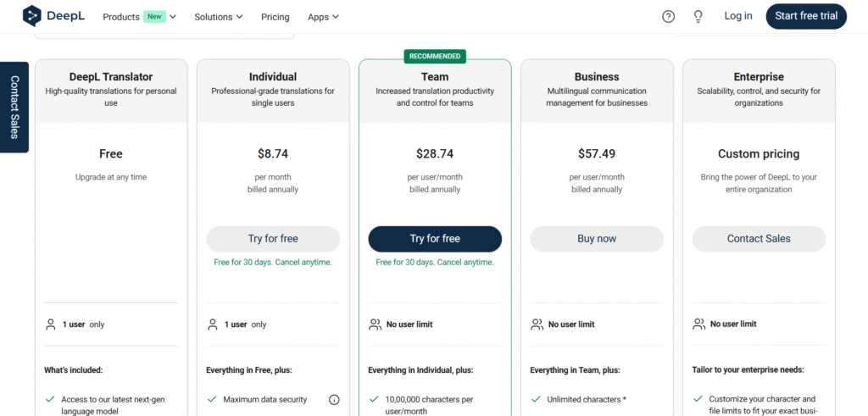The width and height of the screenshot is (868, 416).
Task: Click Free for 30 days note under Individual
Action: point(273,262)
